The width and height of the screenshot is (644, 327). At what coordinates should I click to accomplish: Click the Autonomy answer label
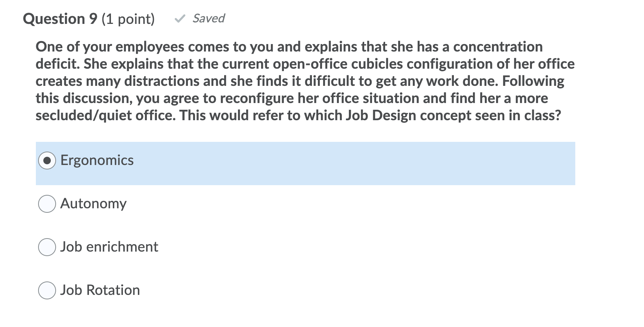click(x=94, y=203)
